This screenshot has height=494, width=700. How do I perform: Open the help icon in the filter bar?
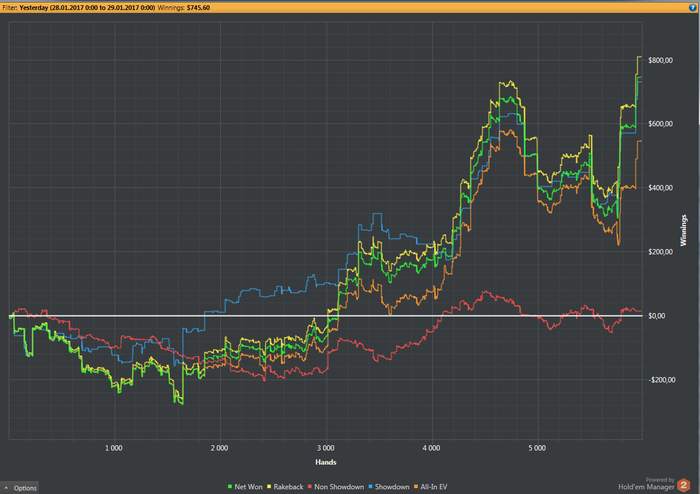point(692,8)
